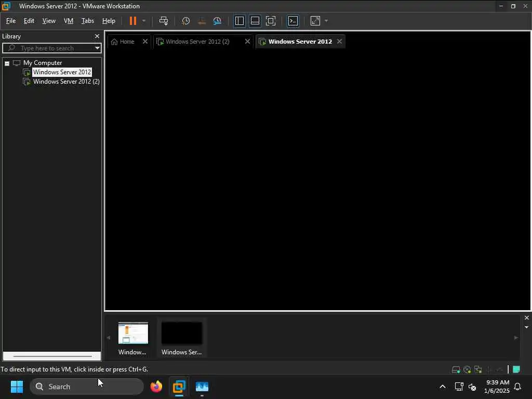Close the Windows Server 2012 (2) tab
Image resolution: width=532 pixels, height=399 pixels.
[247, 42]
